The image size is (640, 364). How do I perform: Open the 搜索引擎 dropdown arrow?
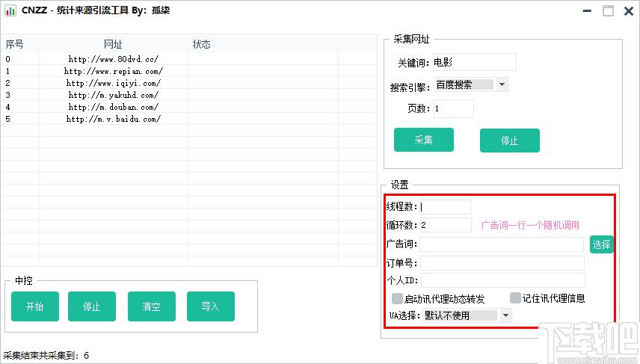tap(502, 85)
